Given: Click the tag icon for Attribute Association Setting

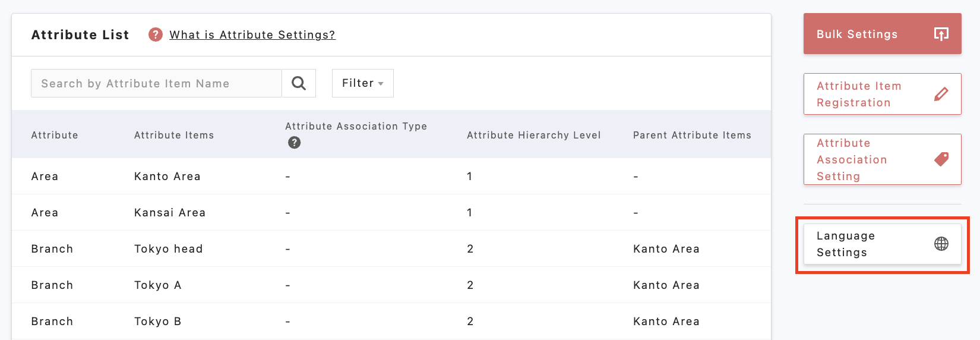Looking at the screenshot, I should pyautogui.click(x=941, y=159).
